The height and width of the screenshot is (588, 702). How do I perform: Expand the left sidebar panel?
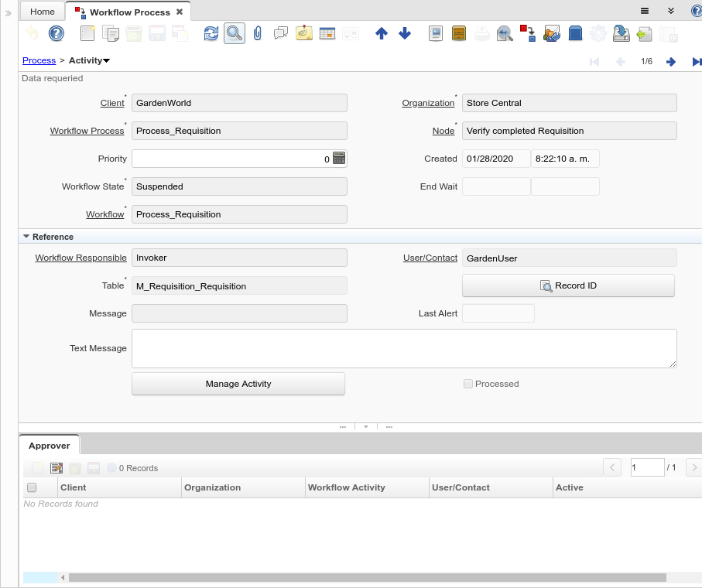coord(9,13)
